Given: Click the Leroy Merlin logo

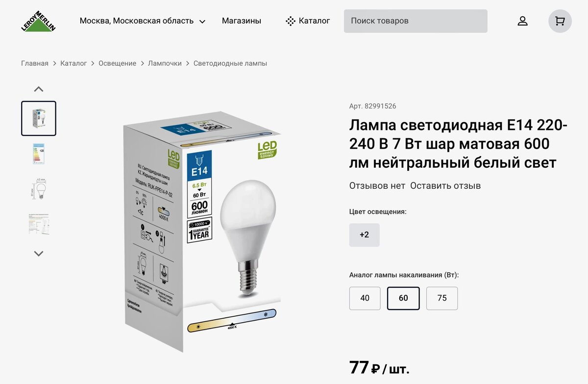Looking at the screenshot, I should (x=38, y=21).
